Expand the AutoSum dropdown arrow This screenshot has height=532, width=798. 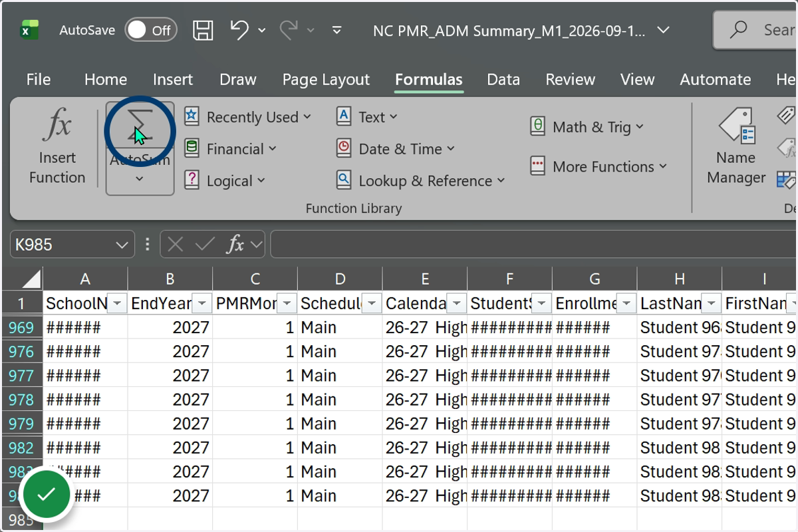(140, 180)
